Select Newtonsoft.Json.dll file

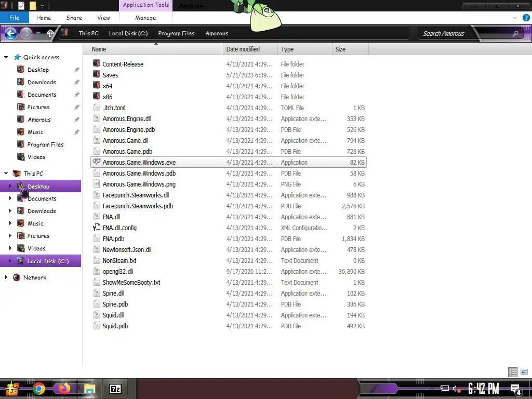tap(229, 250)
